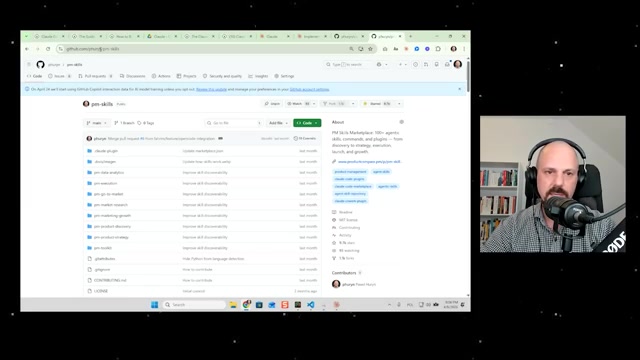The height and width of the screenshot is (360, 640).
Task: Switch to the Code repository tab
Action: pyautogui.click(x=35, y=76)
